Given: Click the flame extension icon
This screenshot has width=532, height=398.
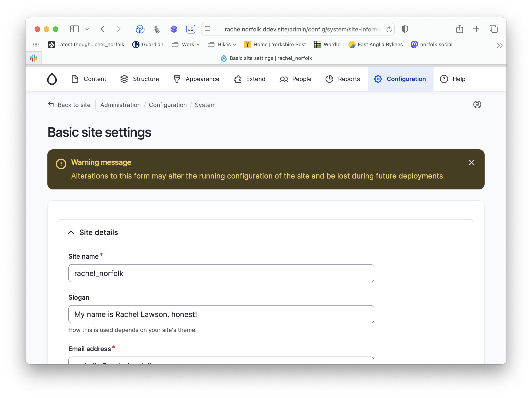Looking at the screenshot, I should (157, 29).
